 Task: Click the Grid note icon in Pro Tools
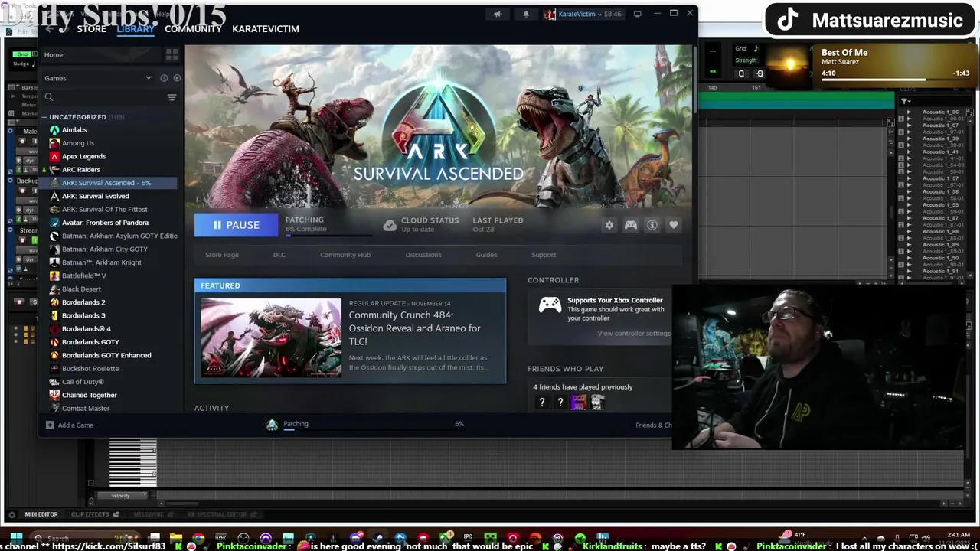pyautogui.click(x=756, y=48)
